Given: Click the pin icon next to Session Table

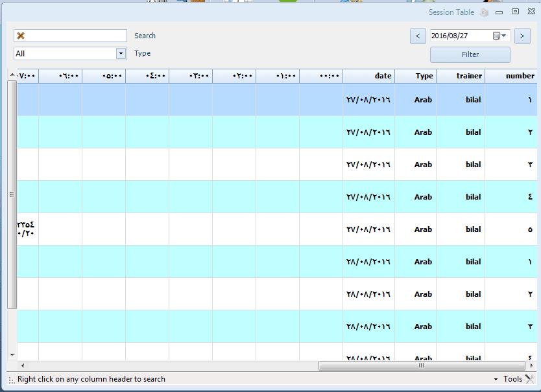Looking at the screenshot, I should click(484, 12).
